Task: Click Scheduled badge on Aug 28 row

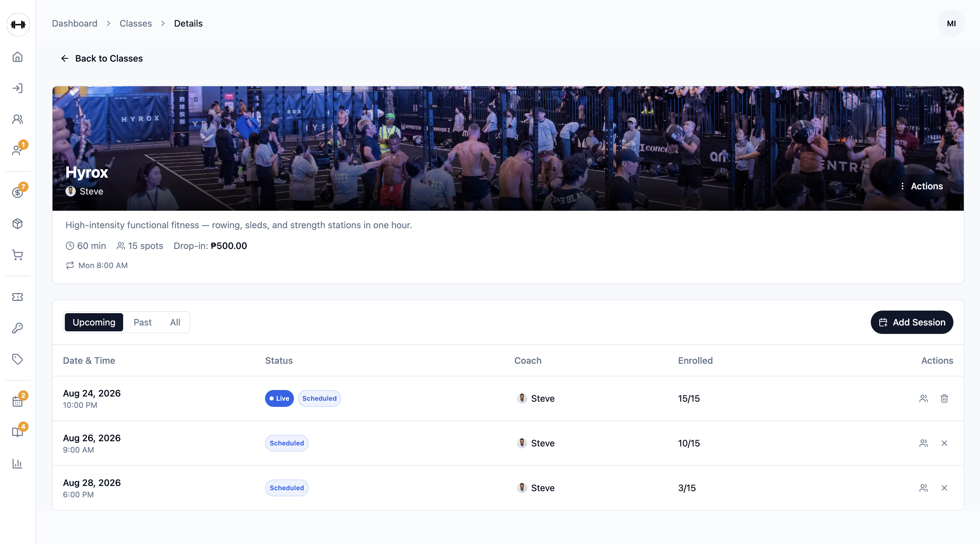Action: 286,488
